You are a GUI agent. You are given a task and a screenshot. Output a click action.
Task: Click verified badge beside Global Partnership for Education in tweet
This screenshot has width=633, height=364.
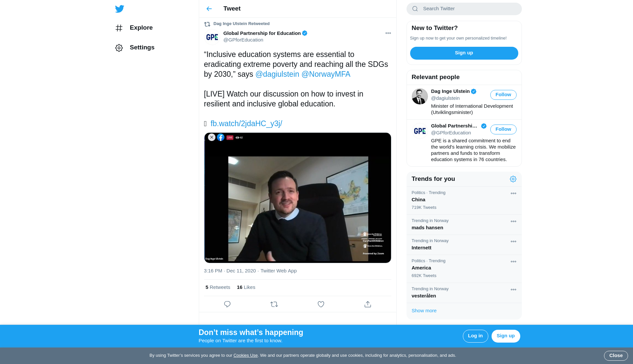click(x=305, y=33)
